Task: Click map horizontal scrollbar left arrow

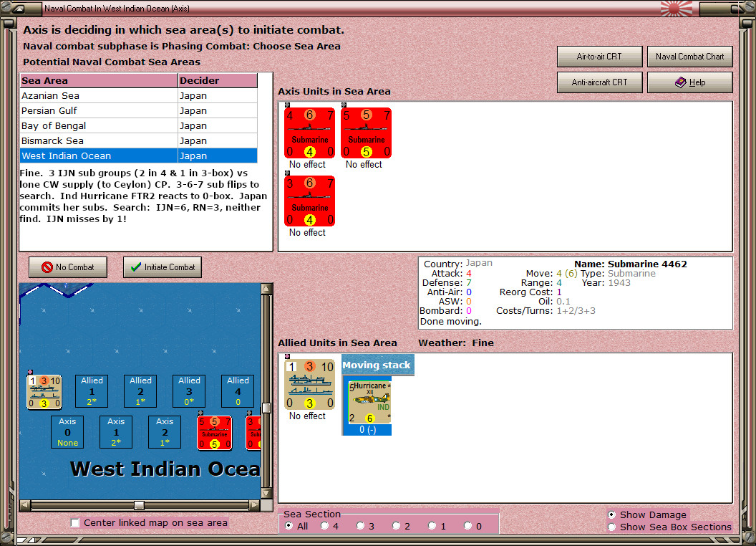Action: click(25, 505)
